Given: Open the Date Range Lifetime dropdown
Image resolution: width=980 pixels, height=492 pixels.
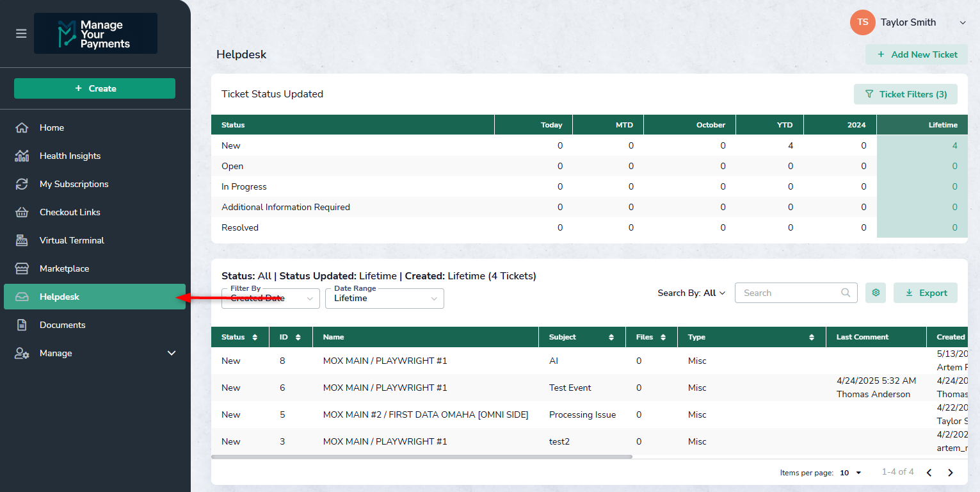Looking at the screenshot, I should click(x=384, y=299).
